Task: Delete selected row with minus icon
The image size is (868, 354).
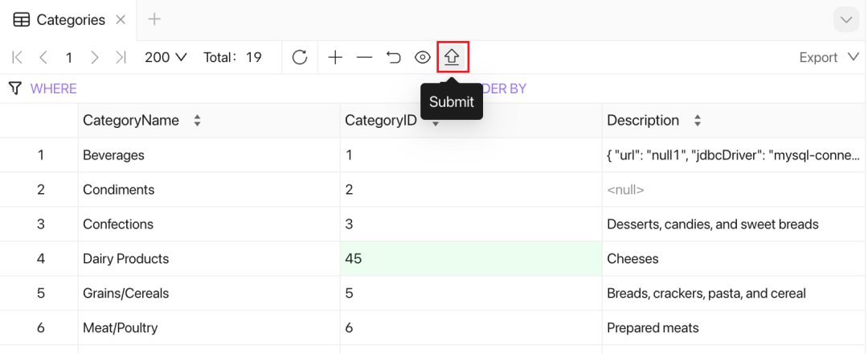Action: point(364,58)
